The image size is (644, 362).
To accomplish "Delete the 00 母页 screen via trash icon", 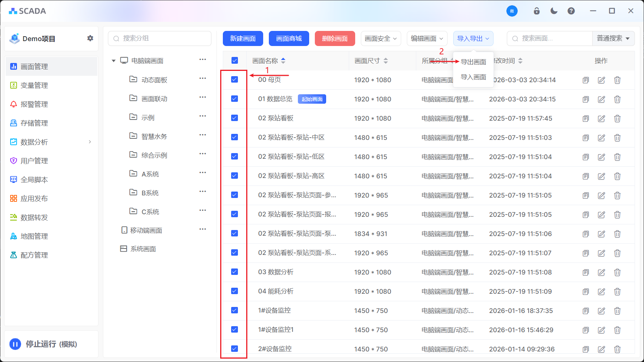I will click(x=617, y=80).
